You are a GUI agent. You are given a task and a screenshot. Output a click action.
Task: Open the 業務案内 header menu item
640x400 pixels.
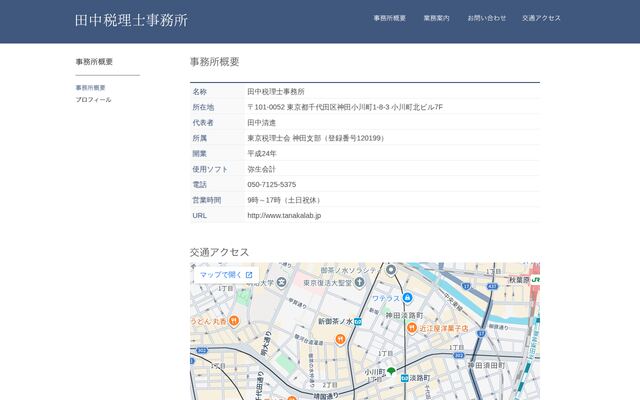(436, 18)
